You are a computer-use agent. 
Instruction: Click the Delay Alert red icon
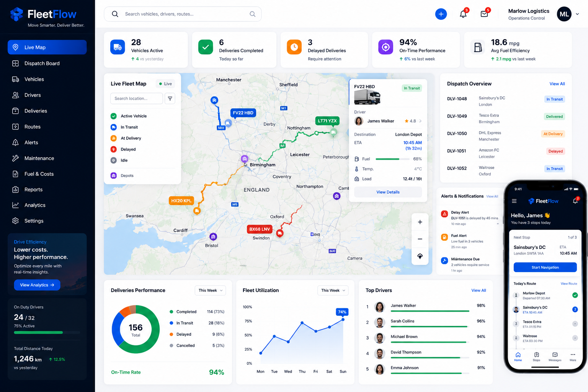444,214
